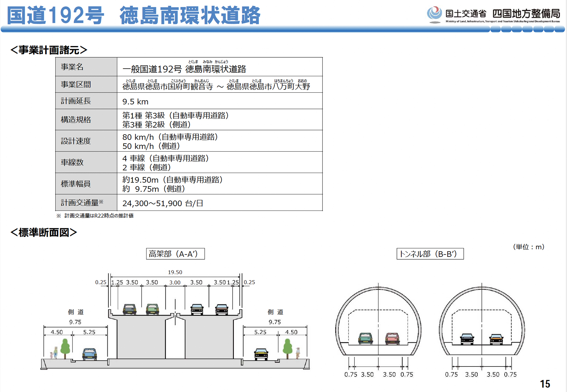Click the 高架部（A-A'）label box

[x=175, y=254]
